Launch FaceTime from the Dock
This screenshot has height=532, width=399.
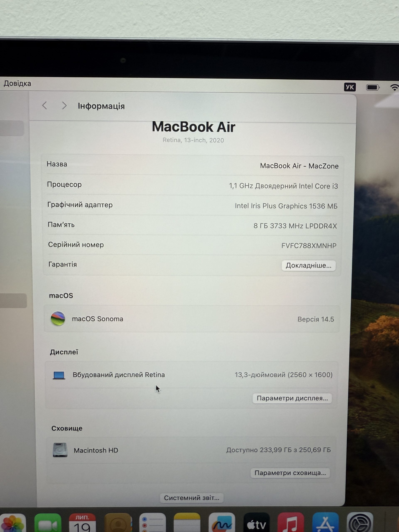[48, 523]
